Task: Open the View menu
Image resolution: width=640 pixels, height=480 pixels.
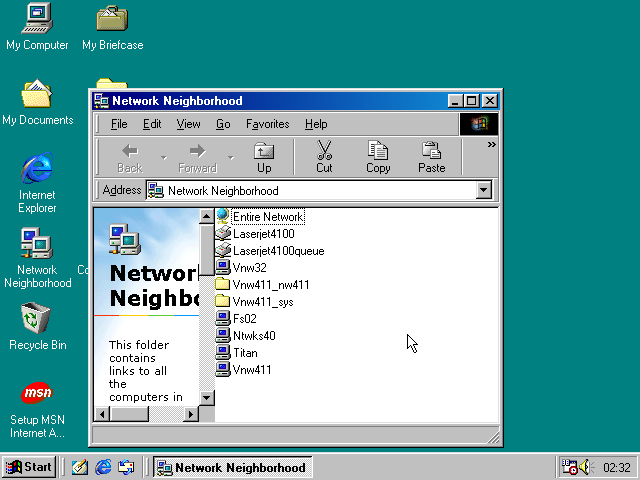Action: tap(188, 124)
